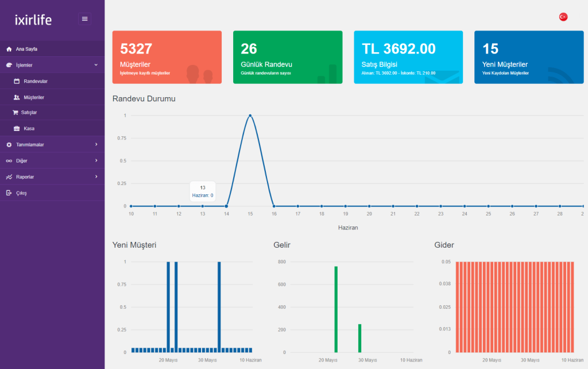Open the red 5327 Müşteriler card
Image resolution: width=588 pixels, height=369 pixels.
coord(167,57)
